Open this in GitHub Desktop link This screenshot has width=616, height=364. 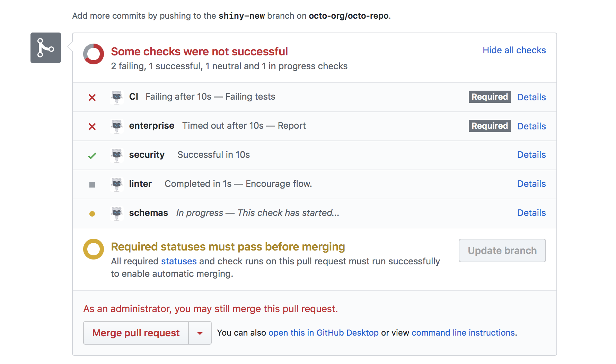coord(323,333)
